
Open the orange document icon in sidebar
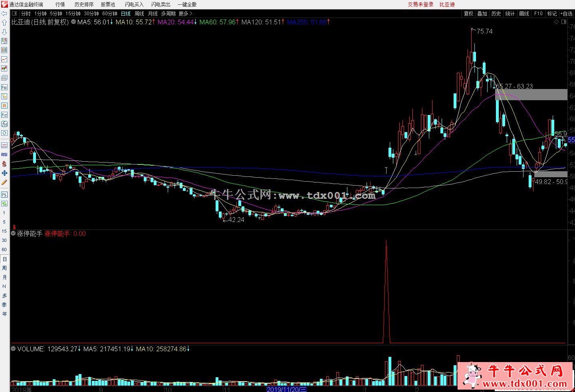[4, 105]
